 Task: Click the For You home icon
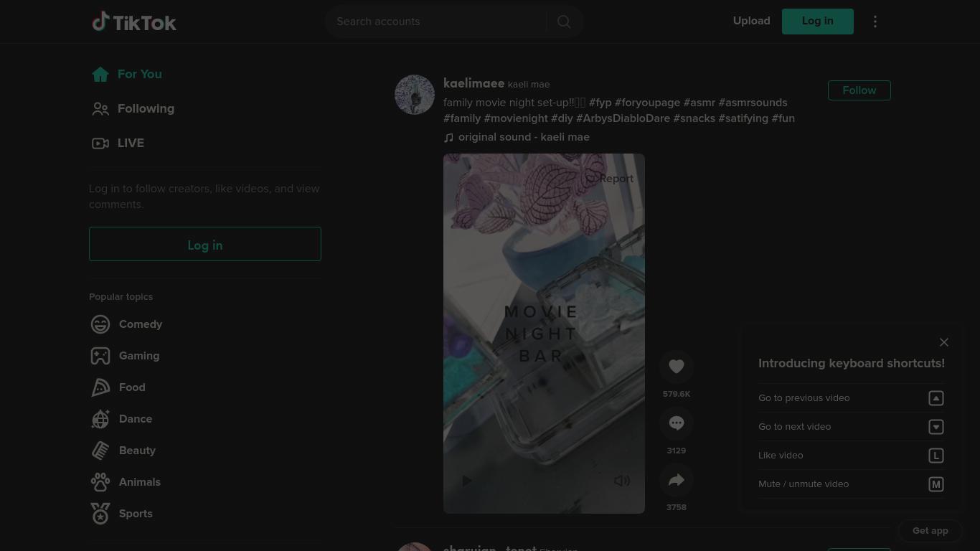click(100, 74)
